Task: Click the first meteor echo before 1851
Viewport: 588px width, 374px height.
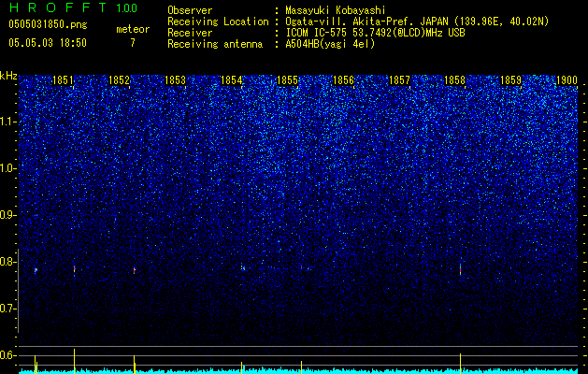Action: click(x=36, y=270)
